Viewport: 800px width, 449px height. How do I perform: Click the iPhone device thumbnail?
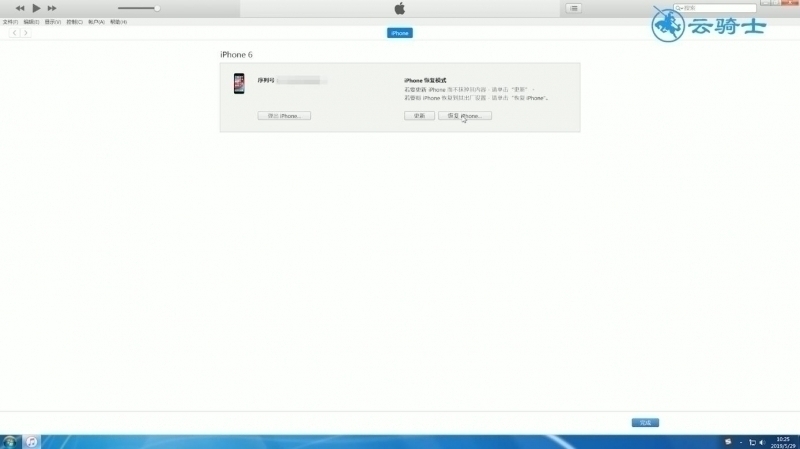[x=239, y=84]
